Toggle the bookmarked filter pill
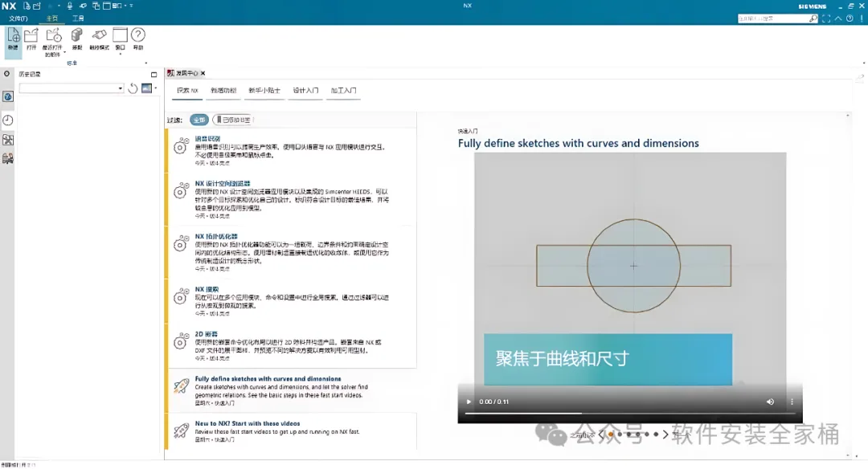The width and height of the screenshot is (868, 469). pyautogui.click(x=233, y=120)
